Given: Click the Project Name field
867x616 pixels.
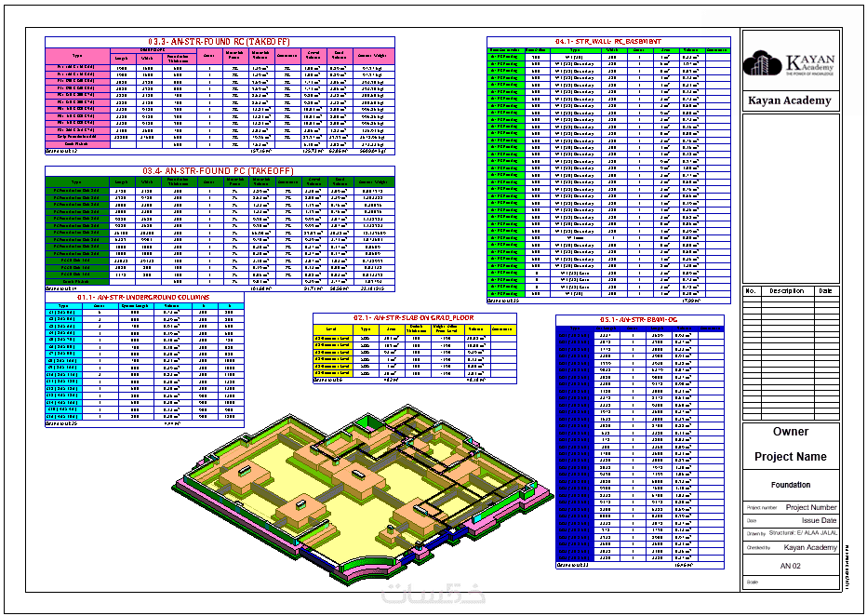Looking at the screenshot, I should pos(790,457).
